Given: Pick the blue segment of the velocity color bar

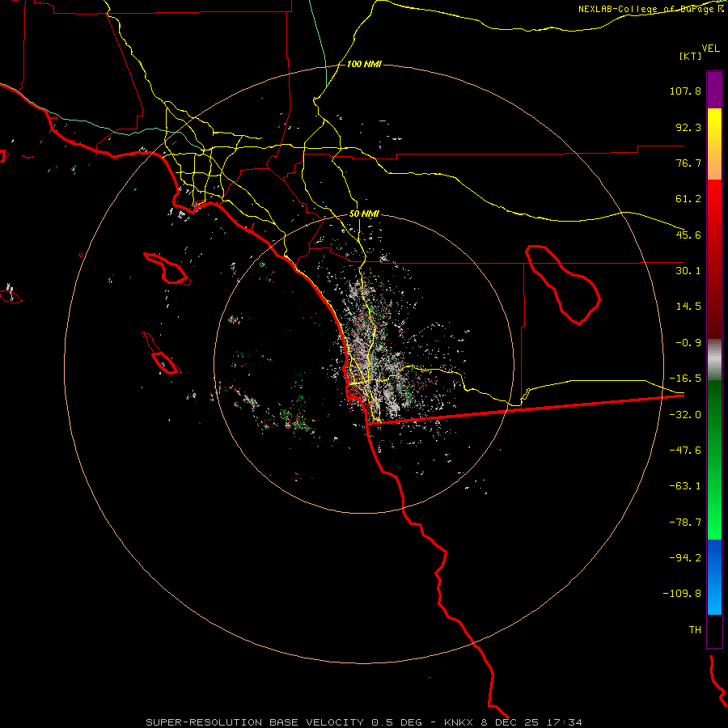Looking at the screenshot, I should click(x=714, y=577).
